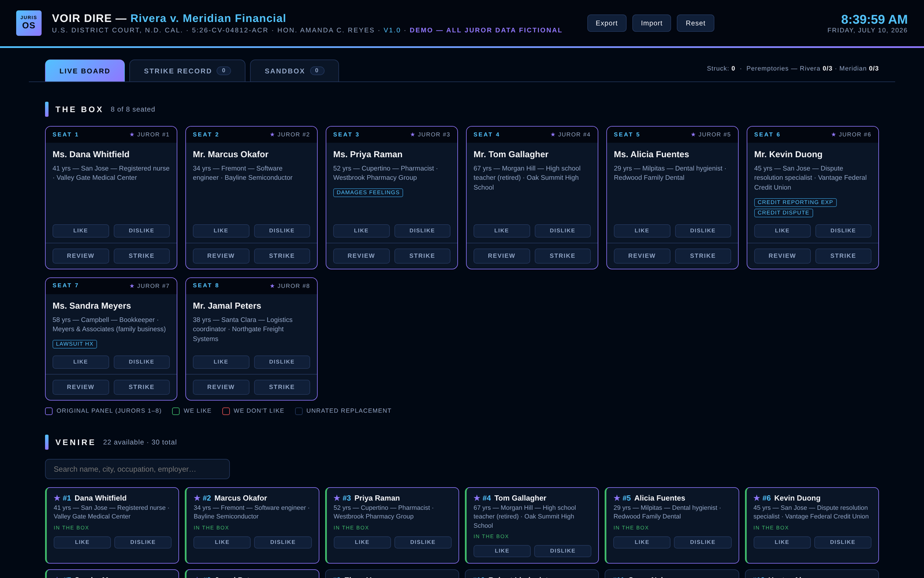Like Ms. Dana Whitfield in Seat 1
Screen dimensions: 924x578
click(x=81, y=231)
